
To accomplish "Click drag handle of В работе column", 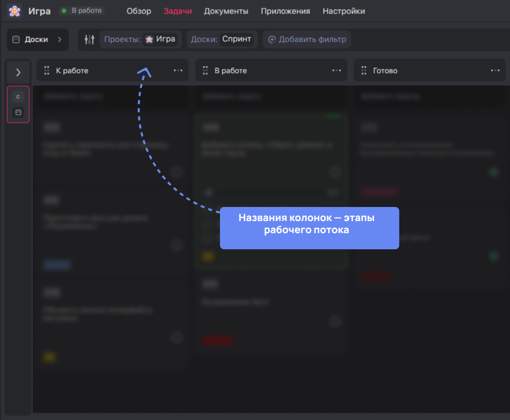I will pos(205,71).
